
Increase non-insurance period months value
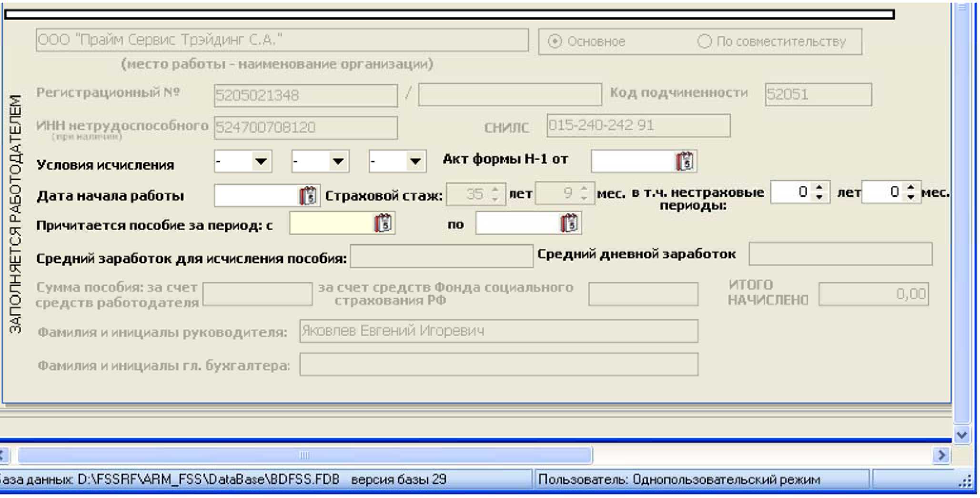[x=911, y=187]
